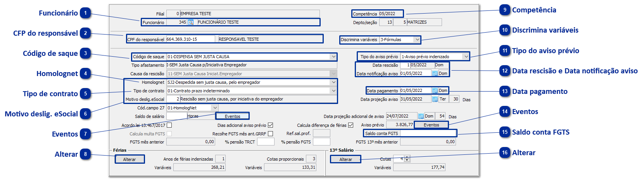
Task: Click the RESPONSAVEL TESTE name text
Action: pyautogui.click(x=239, y=39)
